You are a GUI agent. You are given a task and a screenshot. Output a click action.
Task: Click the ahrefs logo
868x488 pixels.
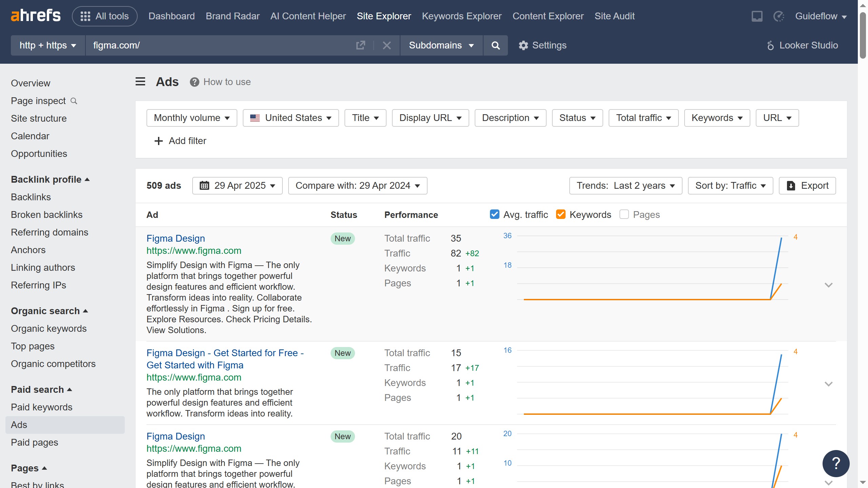[36, 16]
